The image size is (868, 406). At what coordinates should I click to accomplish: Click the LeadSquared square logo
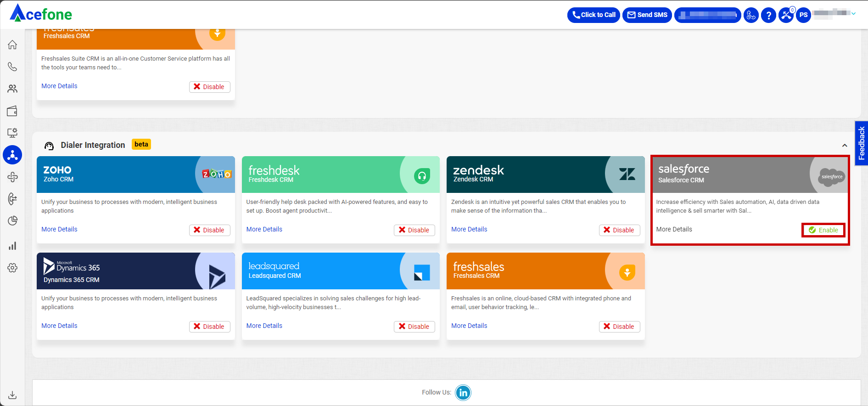pyautogui.click(x=422, y=272)
